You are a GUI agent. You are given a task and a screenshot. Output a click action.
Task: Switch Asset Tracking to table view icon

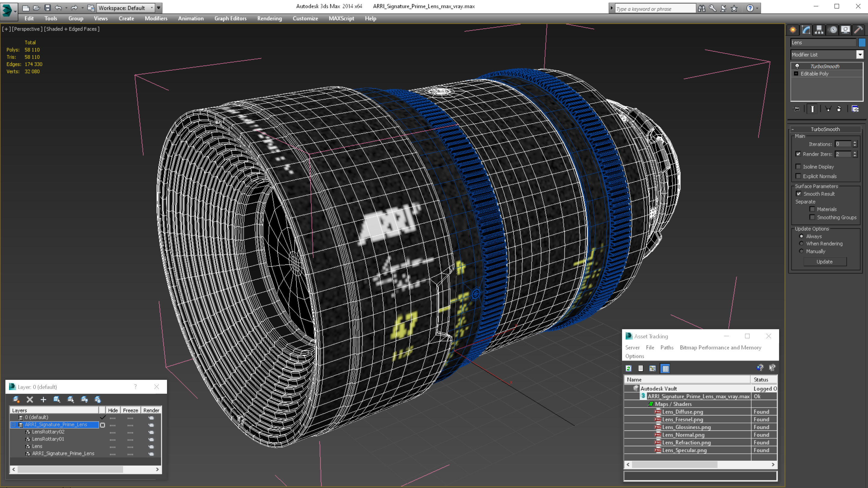click(665, 368)
